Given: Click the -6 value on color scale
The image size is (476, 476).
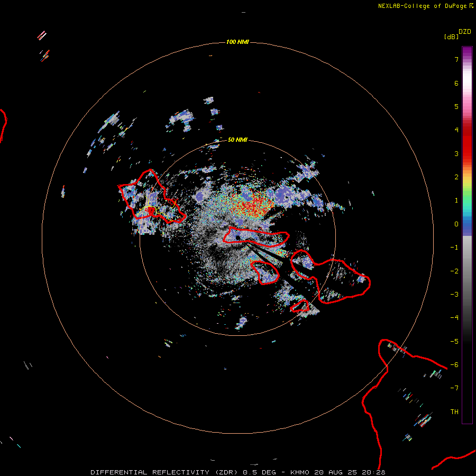Looking at the screenshot, I should point(454,365).
